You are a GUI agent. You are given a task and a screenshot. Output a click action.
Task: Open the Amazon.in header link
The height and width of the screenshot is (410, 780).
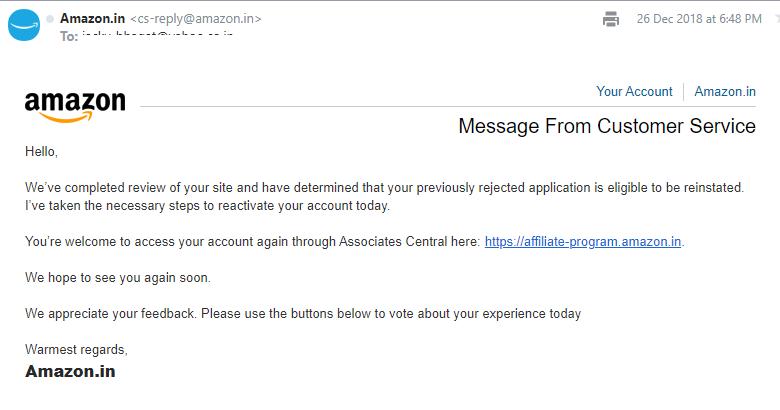click(x=725, y=92)
